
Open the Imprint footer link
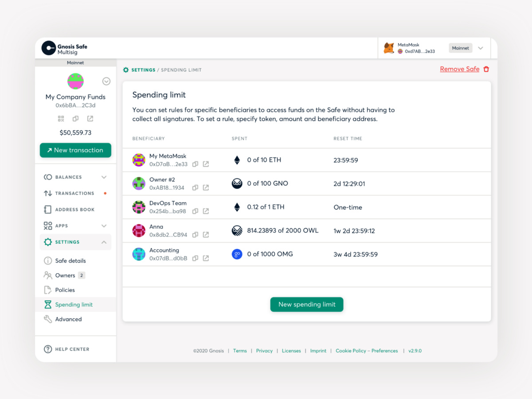click(318, 351)
